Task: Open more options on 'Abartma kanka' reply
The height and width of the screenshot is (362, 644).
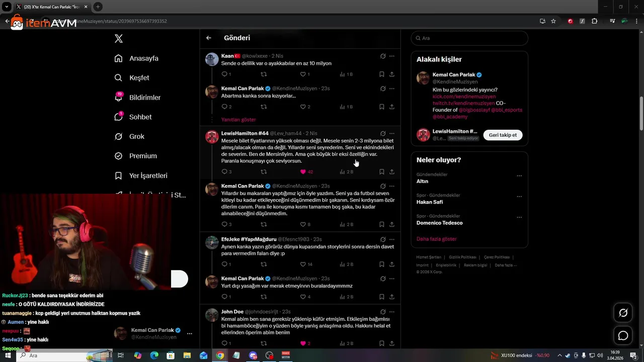Action: pyautogui.click(x=392, y=88)
